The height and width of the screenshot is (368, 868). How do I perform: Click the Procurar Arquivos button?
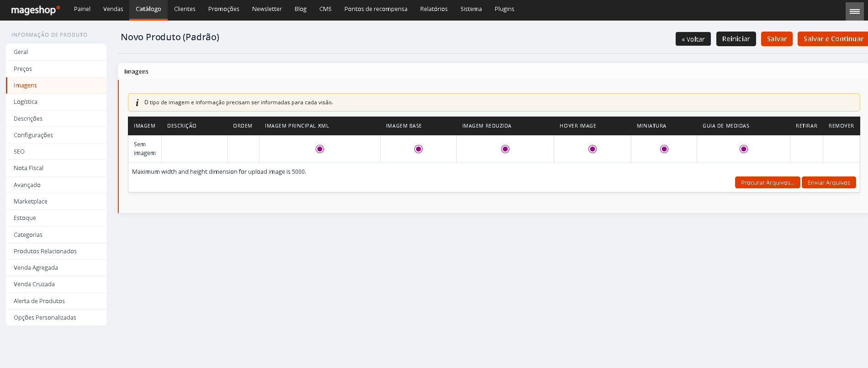[x=767, y=182]
